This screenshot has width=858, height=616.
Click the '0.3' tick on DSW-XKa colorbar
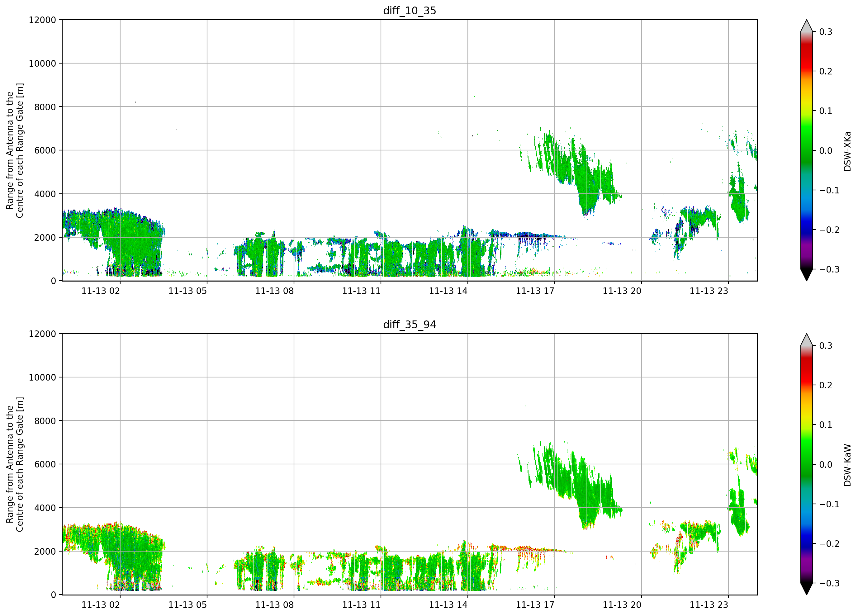point(826,32)
